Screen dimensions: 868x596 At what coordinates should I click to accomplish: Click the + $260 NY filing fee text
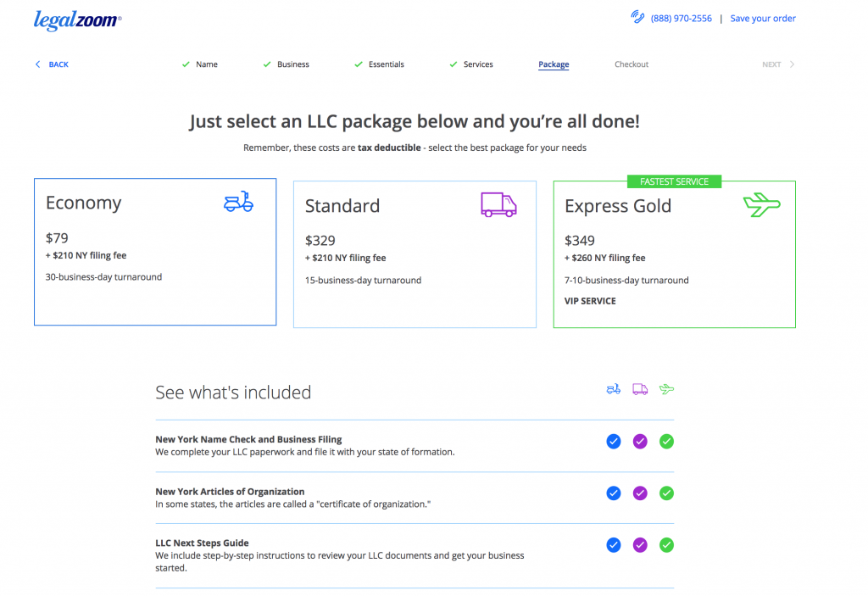click(604, 258)
